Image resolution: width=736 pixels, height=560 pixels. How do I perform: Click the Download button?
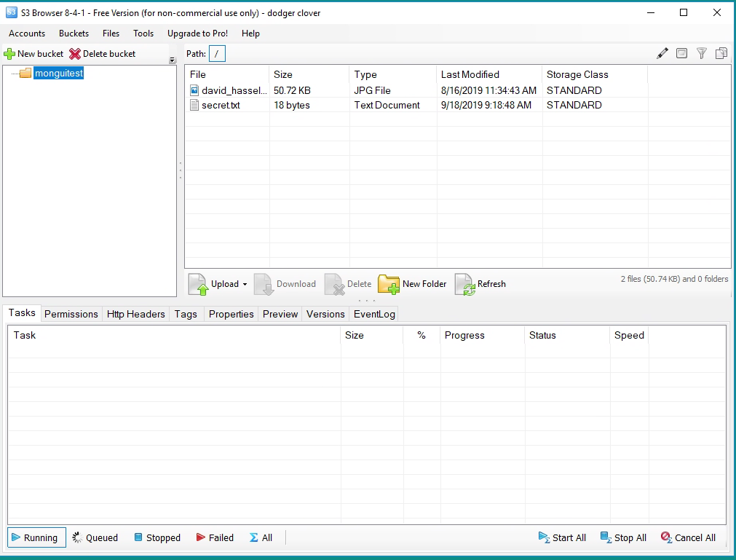click(285, 284)
